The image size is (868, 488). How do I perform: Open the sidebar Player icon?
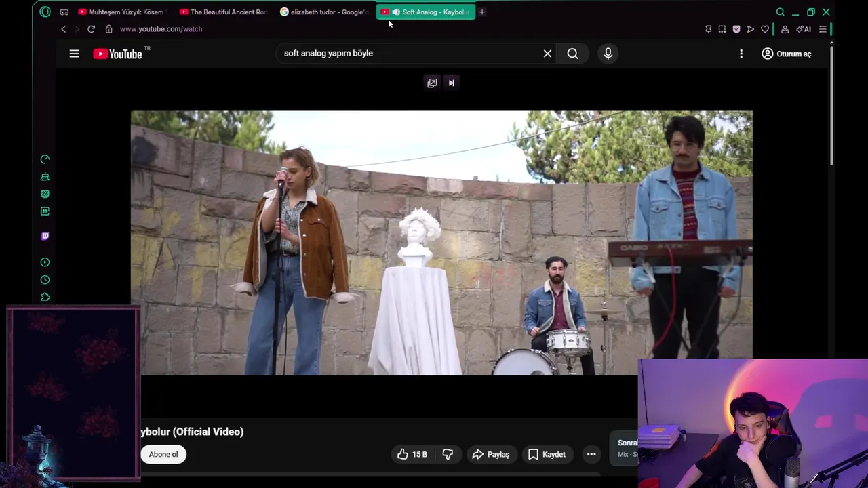45,262
